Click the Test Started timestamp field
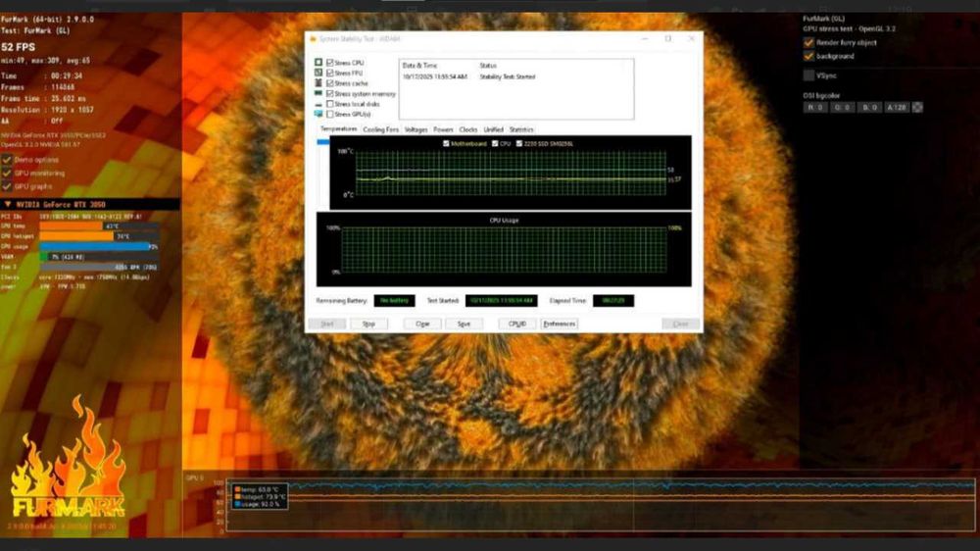This screenshot has height=551, width=980. click(x=501, y=301)
